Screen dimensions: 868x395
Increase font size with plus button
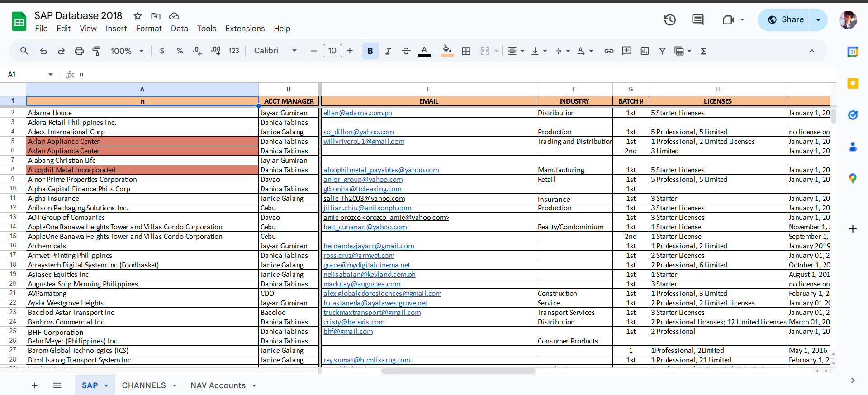pos(350,51)
